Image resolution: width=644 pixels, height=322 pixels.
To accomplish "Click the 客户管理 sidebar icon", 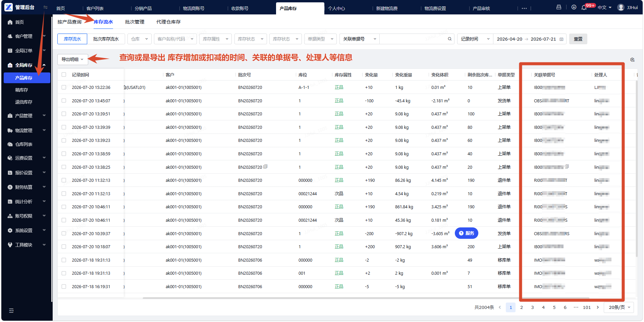I will pos(10,36).
